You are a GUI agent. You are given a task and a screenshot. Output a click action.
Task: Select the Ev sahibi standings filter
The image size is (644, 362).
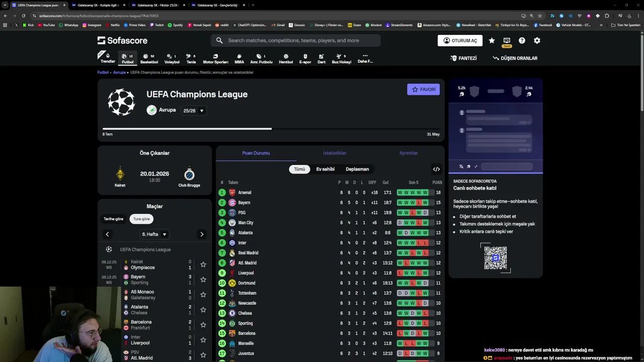tap(325, 169)
